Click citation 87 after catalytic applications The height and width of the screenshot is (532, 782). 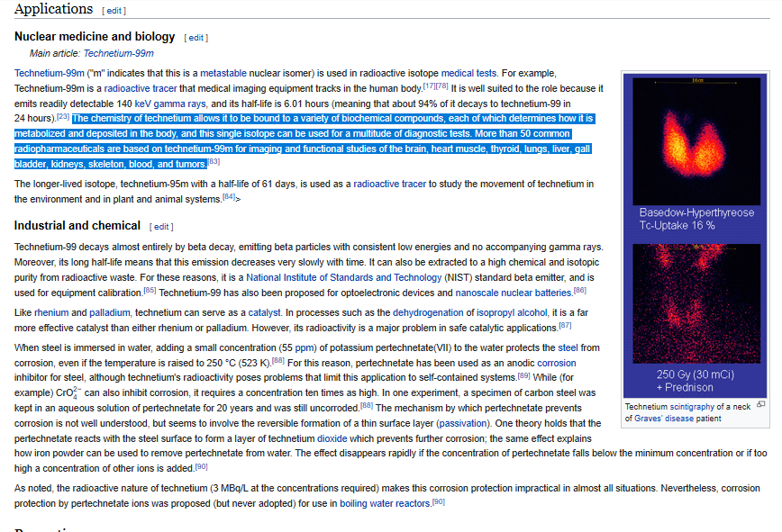565,325
